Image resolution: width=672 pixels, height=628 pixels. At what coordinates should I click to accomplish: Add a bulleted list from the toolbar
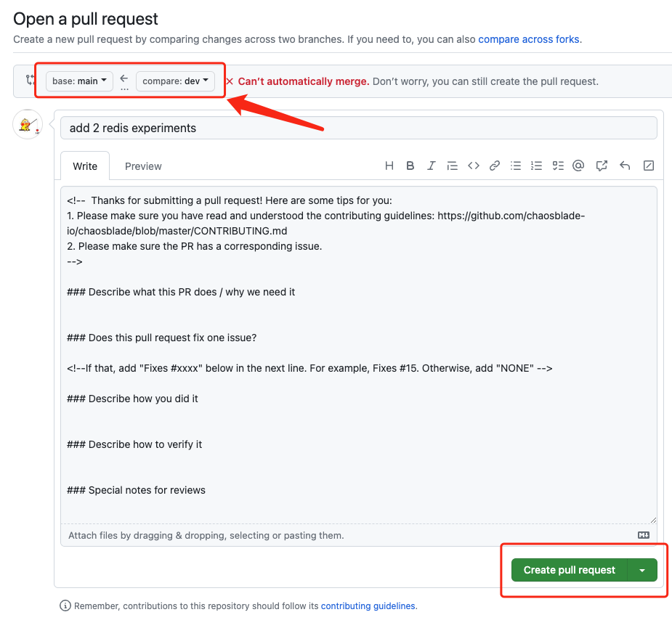point(516,166)
